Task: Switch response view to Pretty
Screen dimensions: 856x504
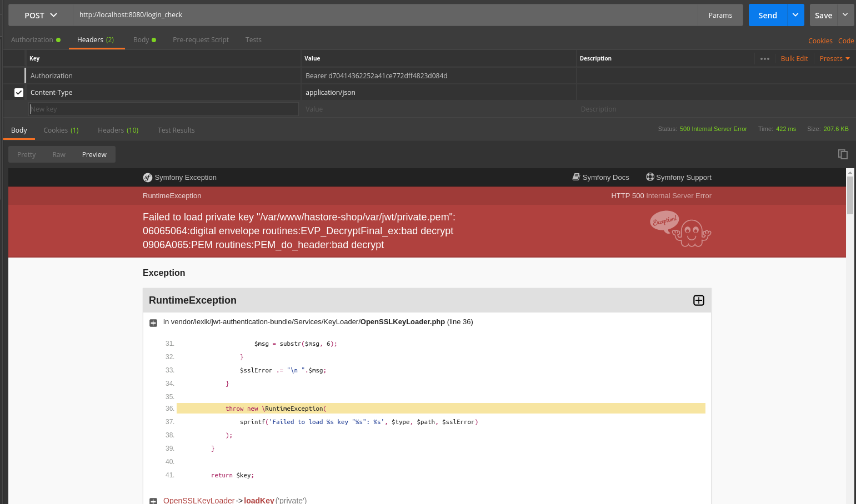Action: [26, 154]
